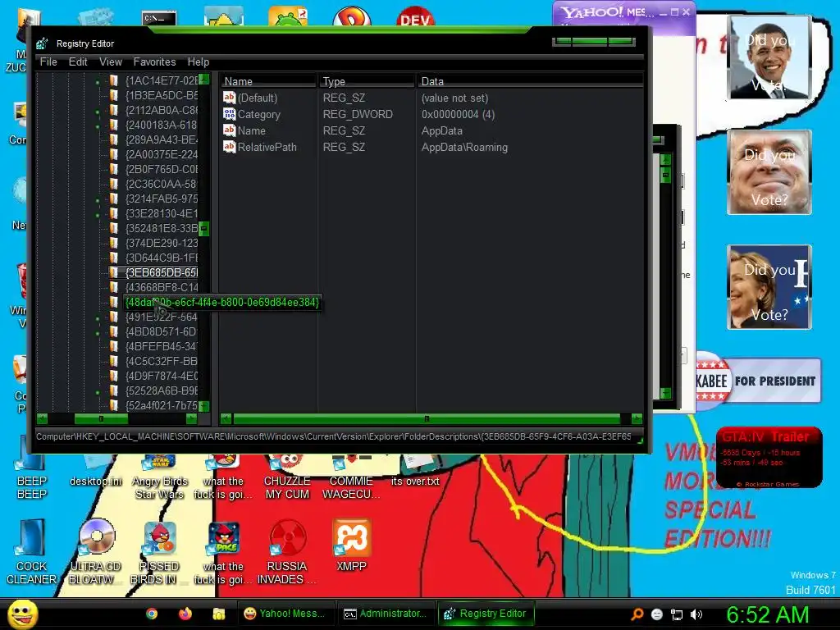Click the magnifier icon in system tray

(x=637, y=614)
